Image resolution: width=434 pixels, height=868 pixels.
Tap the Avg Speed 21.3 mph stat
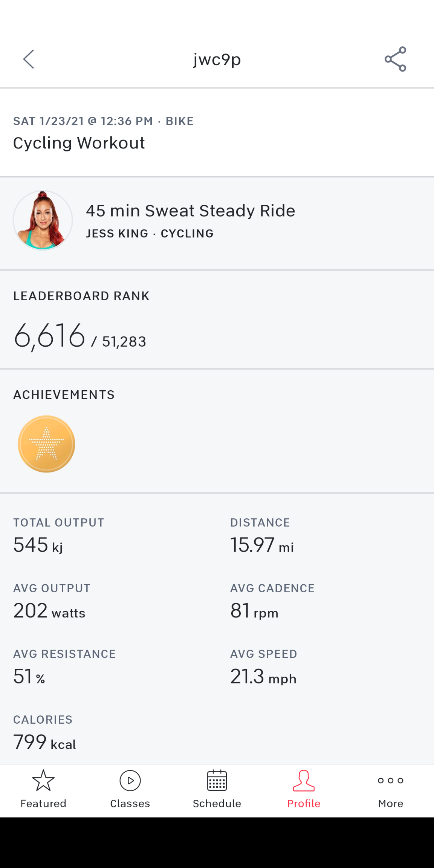[x=263, y=676]
